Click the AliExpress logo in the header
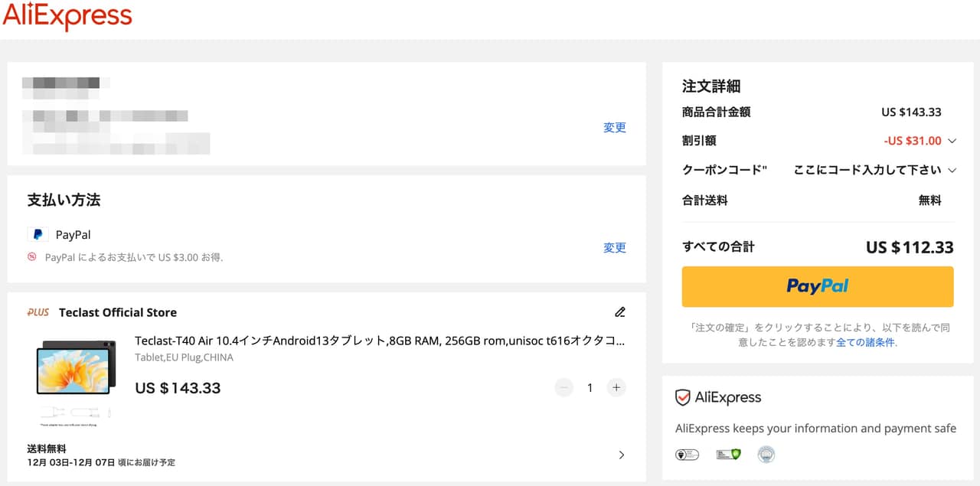Image resolution: width=980 pixels, height=486 pixels. click(67, 17)
